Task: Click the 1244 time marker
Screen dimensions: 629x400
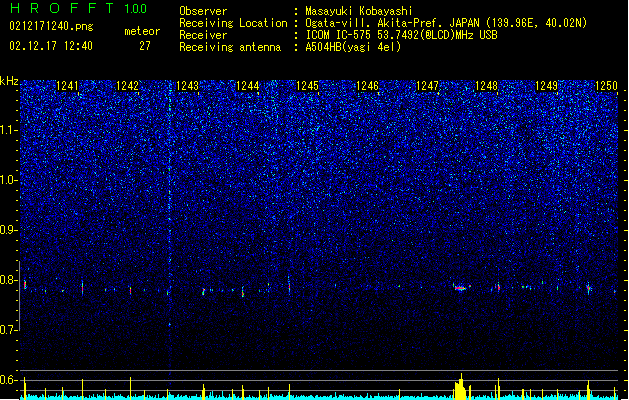Action: [x=248, y=86]
